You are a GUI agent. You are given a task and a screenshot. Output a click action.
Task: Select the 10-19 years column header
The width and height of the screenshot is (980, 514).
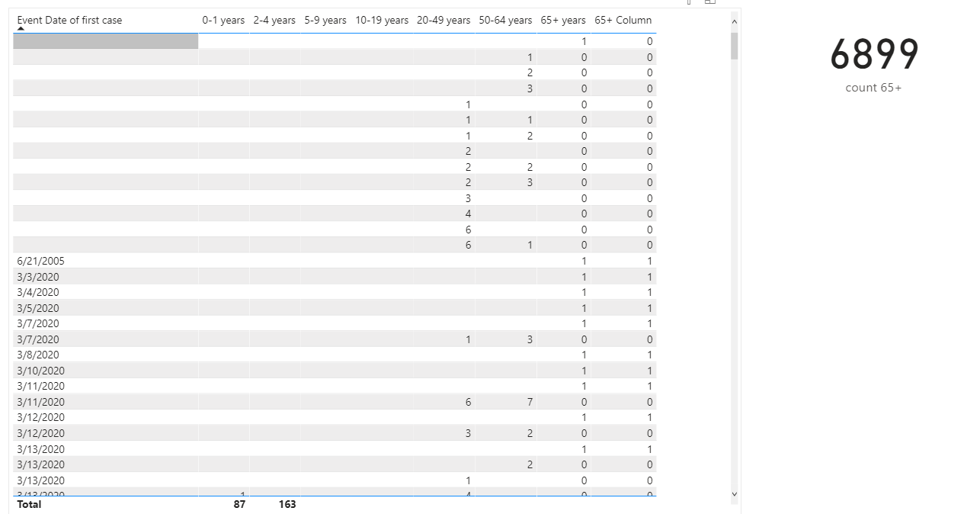(382, 20)
